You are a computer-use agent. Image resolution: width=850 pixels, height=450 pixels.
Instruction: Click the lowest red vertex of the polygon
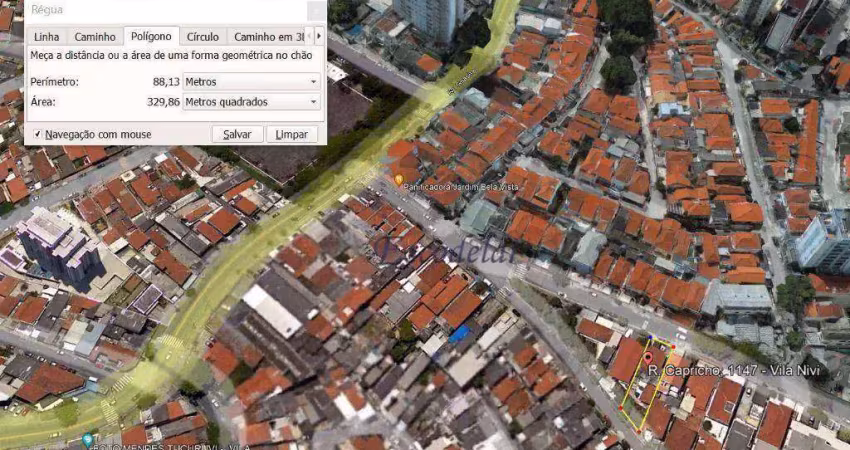pos(639,431)
